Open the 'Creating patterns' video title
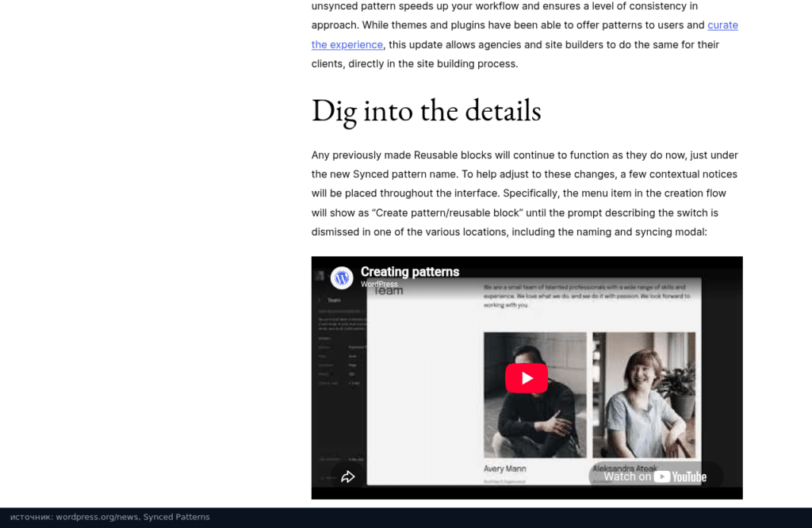 [x=410, y=272]
